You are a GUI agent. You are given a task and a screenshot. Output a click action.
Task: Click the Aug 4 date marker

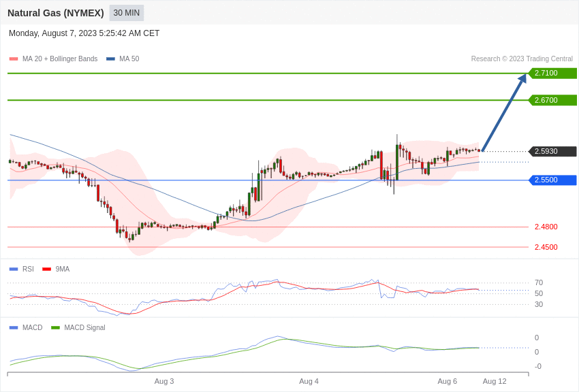(x=309, y=381)
